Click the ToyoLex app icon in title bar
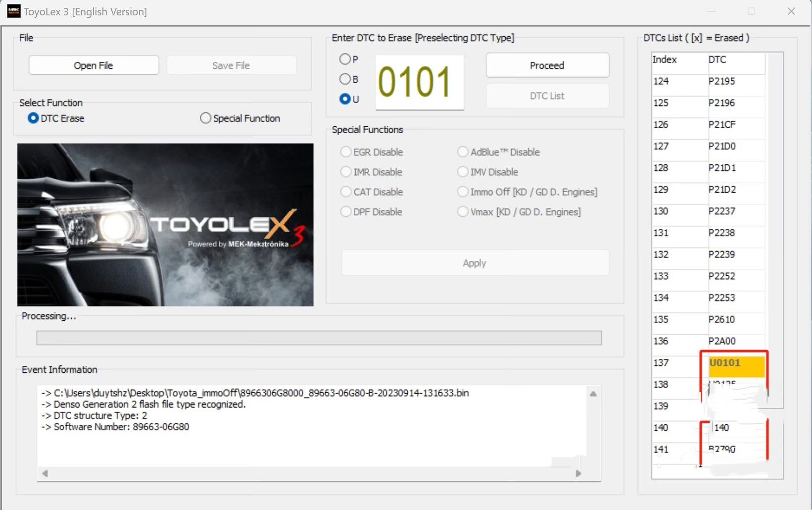Image resolution: width=812 pixels, height=510 pixels. tap(14, 11)
